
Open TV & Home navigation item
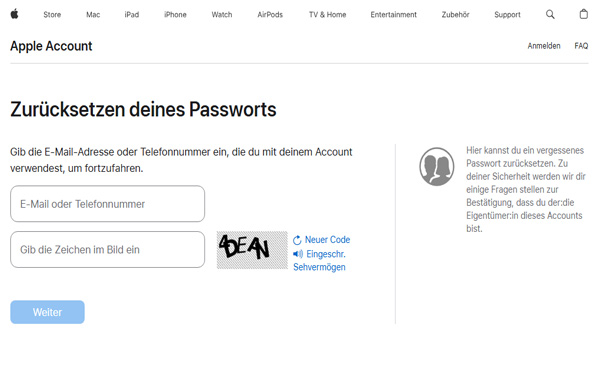click(328, 15)
